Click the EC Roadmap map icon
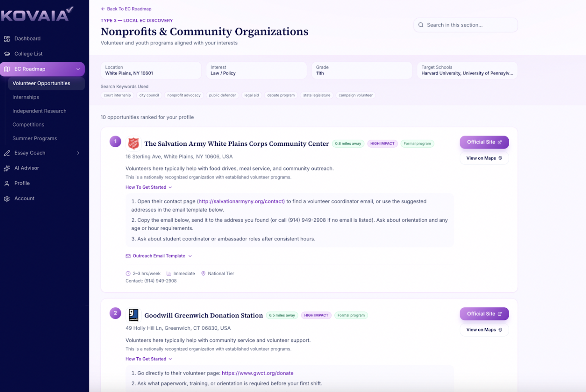 [x=7, y=69]
